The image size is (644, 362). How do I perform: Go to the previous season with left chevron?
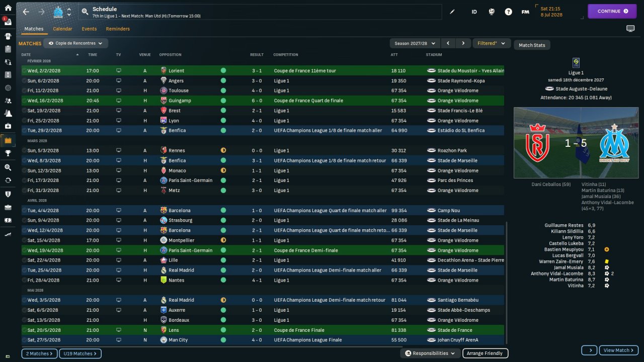click(x=448, y=43)
